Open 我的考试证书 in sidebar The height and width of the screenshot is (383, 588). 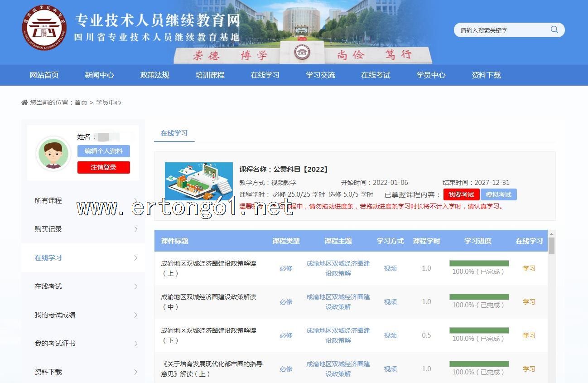(x=55, y=344)
